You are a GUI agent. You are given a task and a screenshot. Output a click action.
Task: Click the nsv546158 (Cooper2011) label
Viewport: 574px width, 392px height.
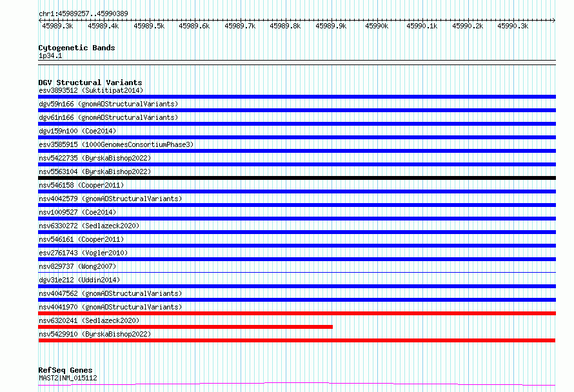81,185
